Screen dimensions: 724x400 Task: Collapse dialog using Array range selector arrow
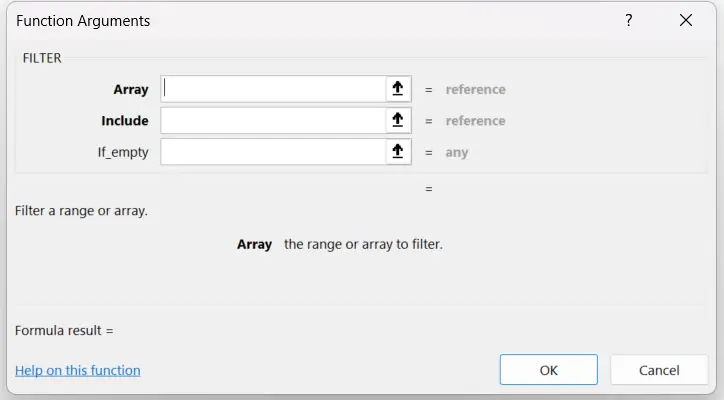(x=398, y=89)
